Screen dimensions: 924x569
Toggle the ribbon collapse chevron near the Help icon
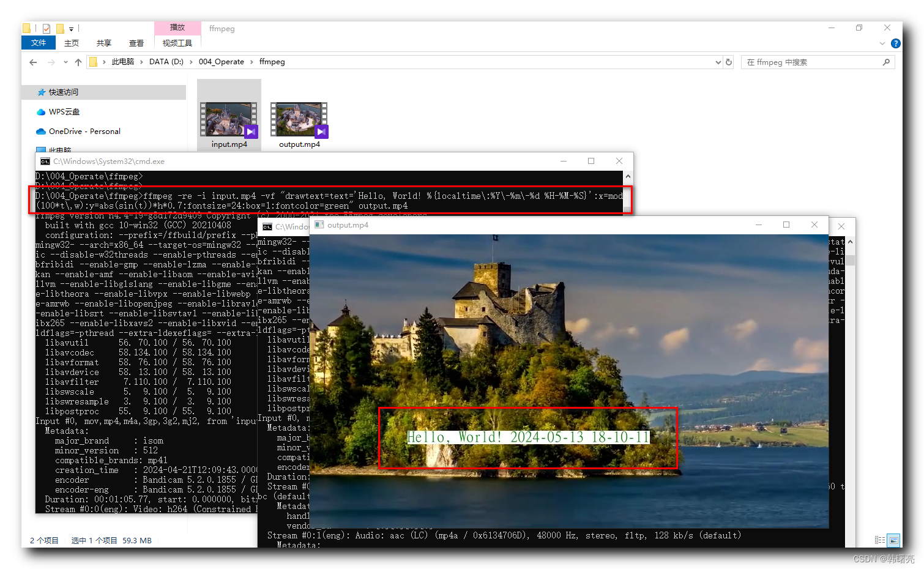click(x=882, y=43)
